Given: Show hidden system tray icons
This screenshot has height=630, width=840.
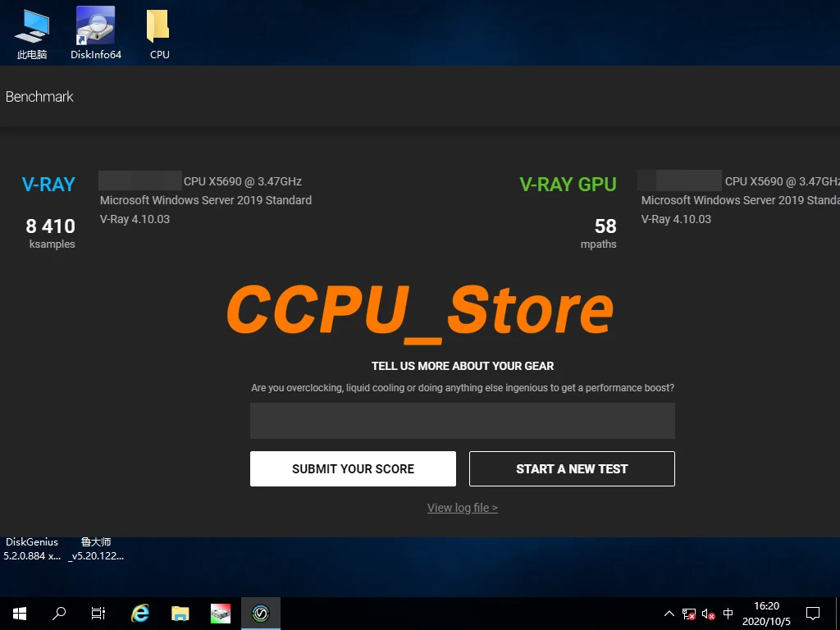Looking at the screenshot, I should 669,614.
